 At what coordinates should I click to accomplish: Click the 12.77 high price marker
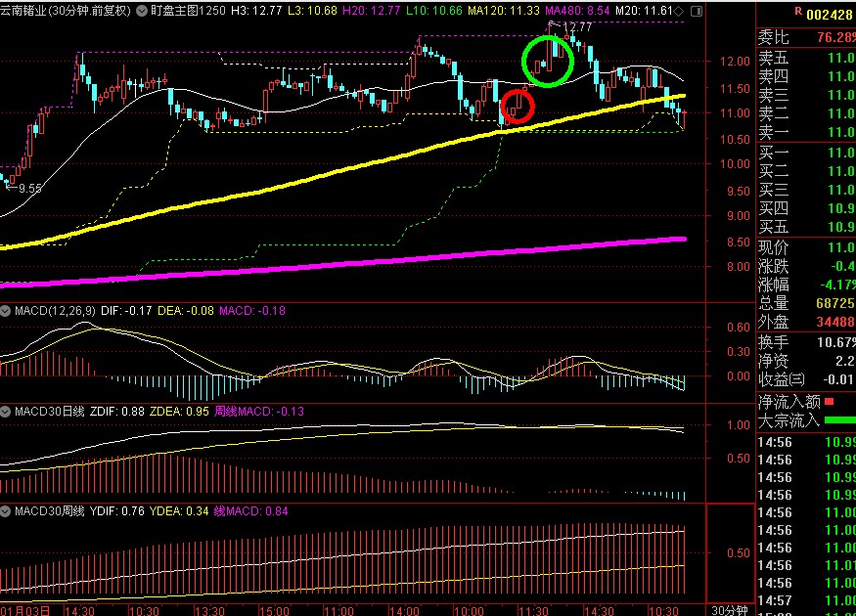576,26
